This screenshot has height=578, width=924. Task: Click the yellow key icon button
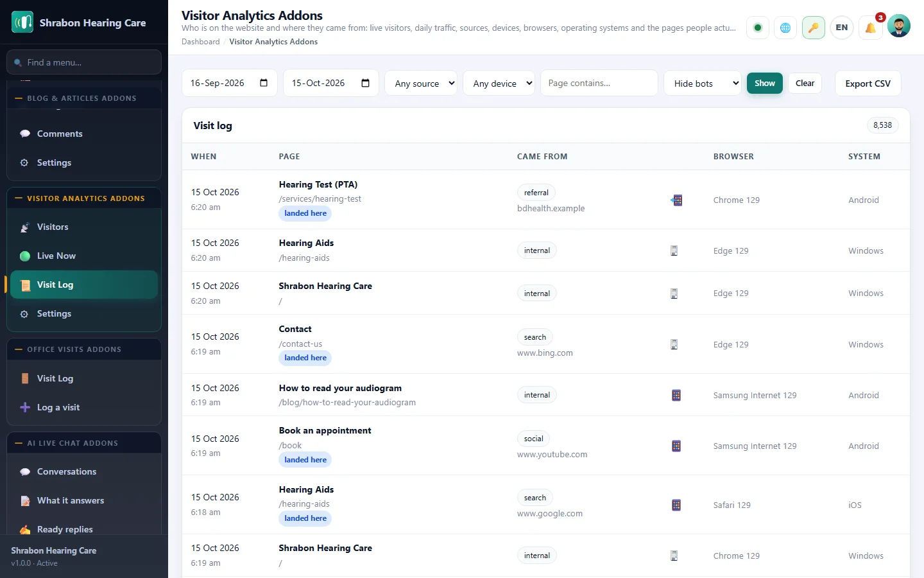pyautogui.click(x=814, y=28)
